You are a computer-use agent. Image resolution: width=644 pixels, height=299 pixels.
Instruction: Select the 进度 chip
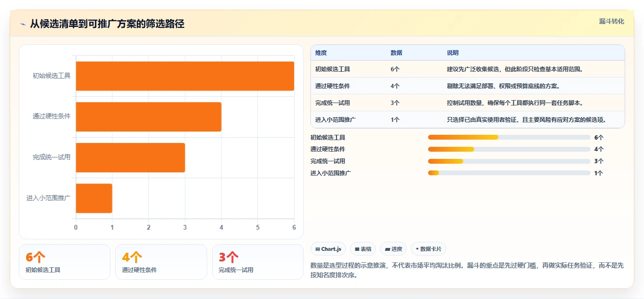click(393, 249)
